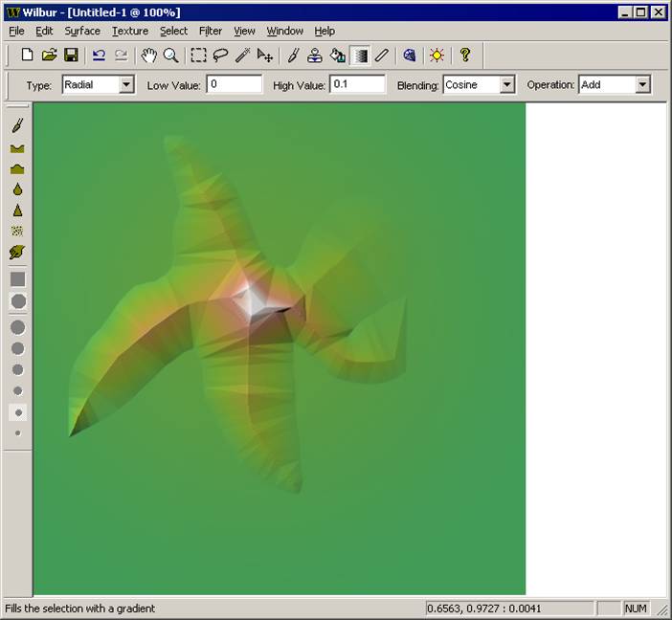Select the brush tool in the left sidebar
Image resolution: width=672 pixels, height=620 pixels.
(17, 125)
